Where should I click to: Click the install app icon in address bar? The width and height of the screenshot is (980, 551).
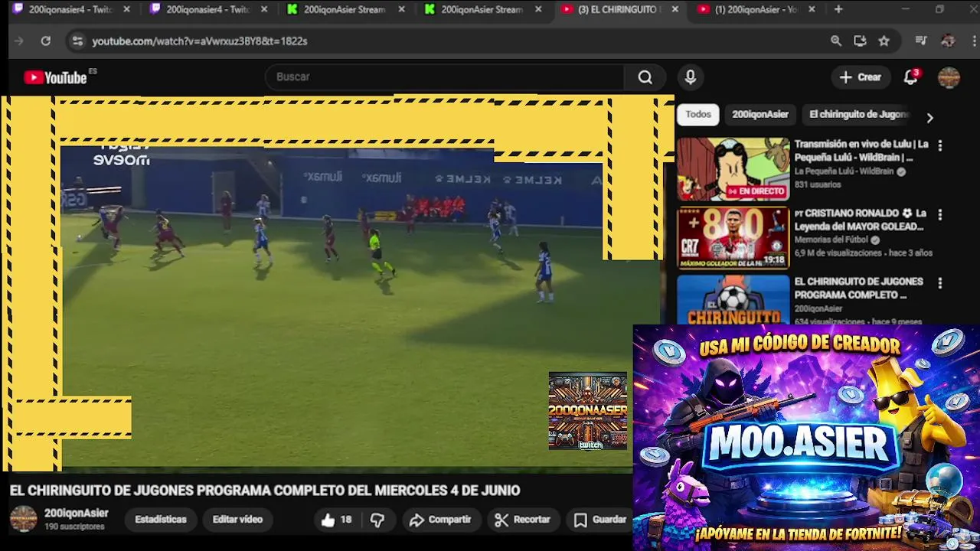pos(860,41)
